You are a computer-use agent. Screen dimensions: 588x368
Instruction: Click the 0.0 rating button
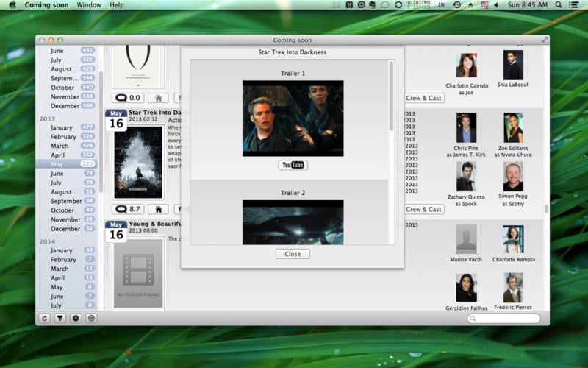(128, 98)
